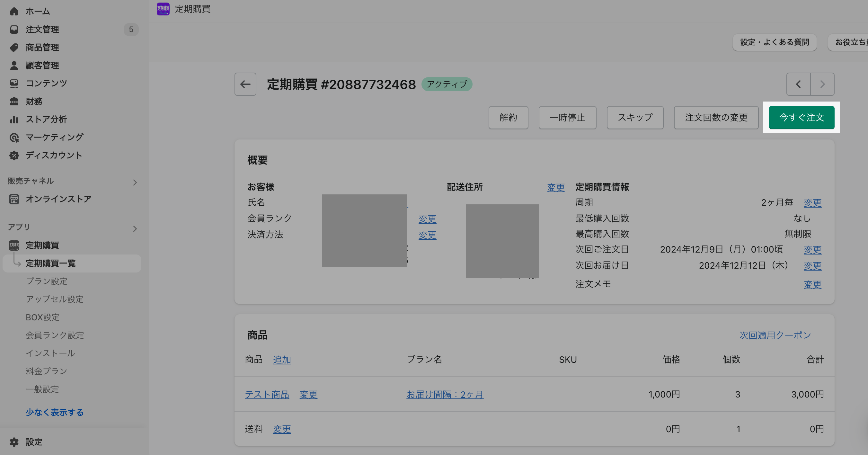868x455 pixels.
Task: Click the Products (商品管理) tag icon
Action: point(14,48)
